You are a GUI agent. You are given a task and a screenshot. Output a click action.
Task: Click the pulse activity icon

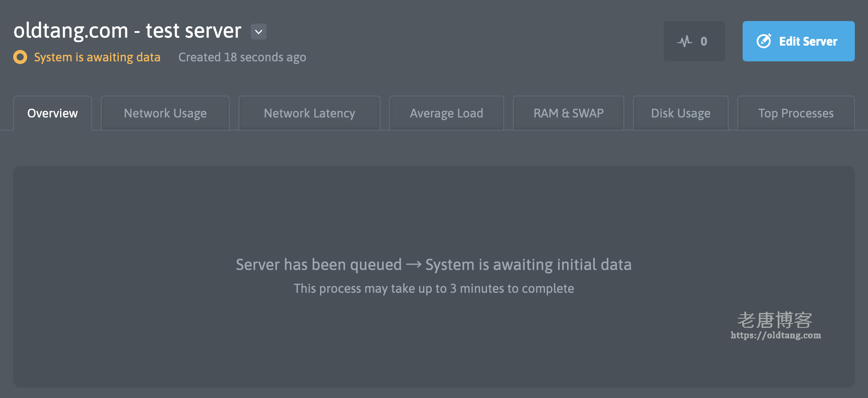[x=684, y=41]
